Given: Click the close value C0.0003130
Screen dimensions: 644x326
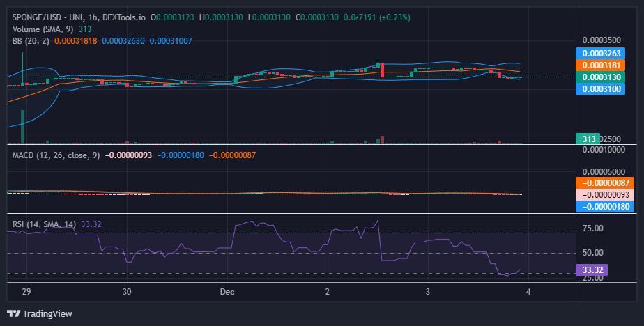Looking at the screenshot, I should click(x=316, y=17).
